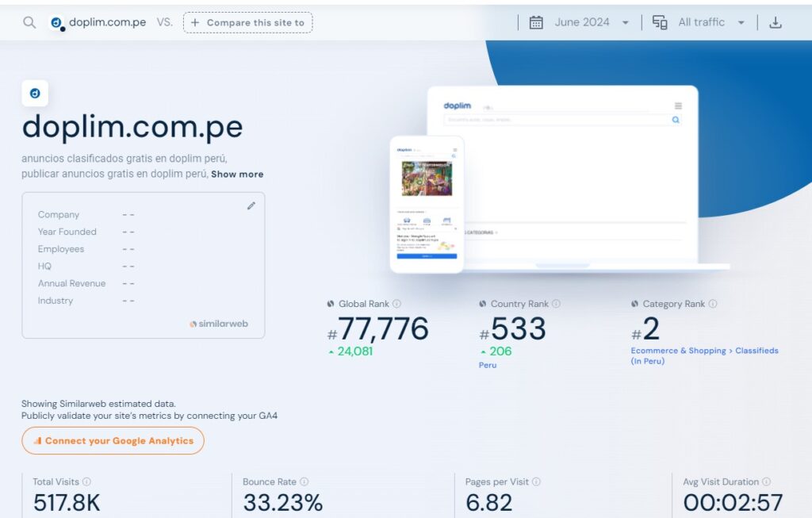Viewport: 812px width, 518px height.
Task: Click Connect your Google Analytics button
Action: pyautogui.click(x=113, y=440)
